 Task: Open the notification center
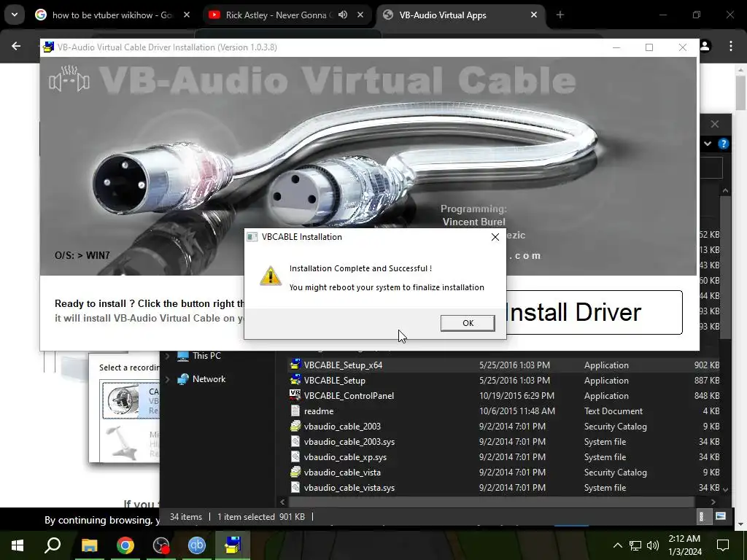pos(723,545)
